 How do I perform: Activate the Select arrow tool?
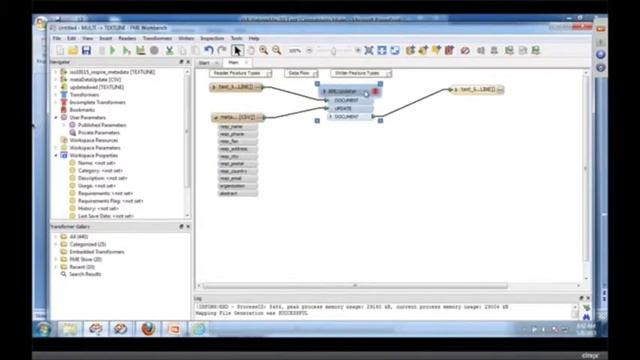[x=237, y=50]
